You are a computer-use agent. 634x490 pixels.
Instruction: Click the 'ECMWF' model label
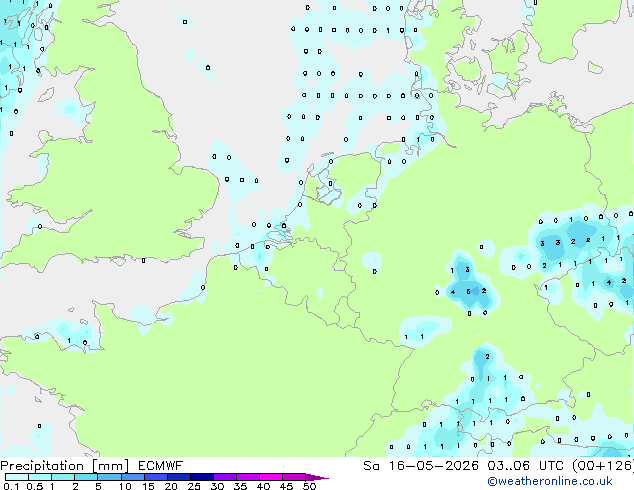[161, 466]
